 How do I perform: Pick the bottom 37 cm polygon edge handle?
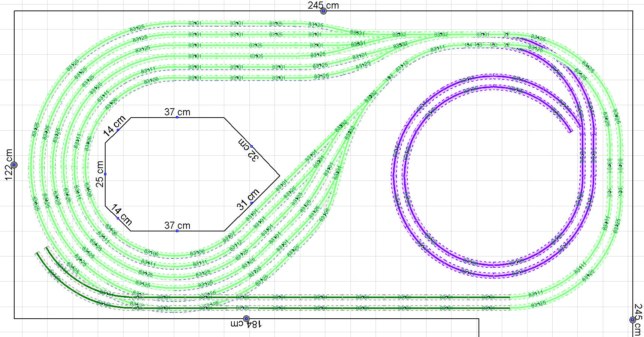click(x=177, y=231)
